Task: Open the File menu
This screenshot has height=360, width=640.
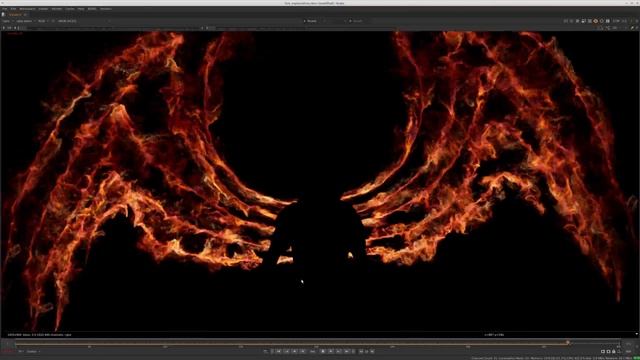Action: (4, 9)
